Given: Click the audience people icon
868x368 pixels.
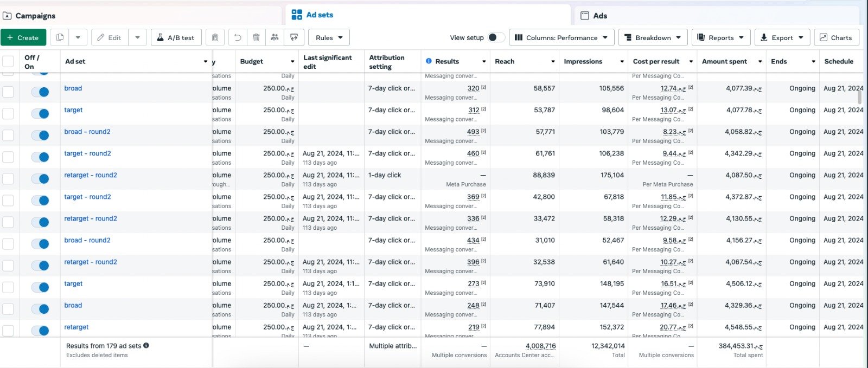Looking at the screenshot, I should pos(275,37).
